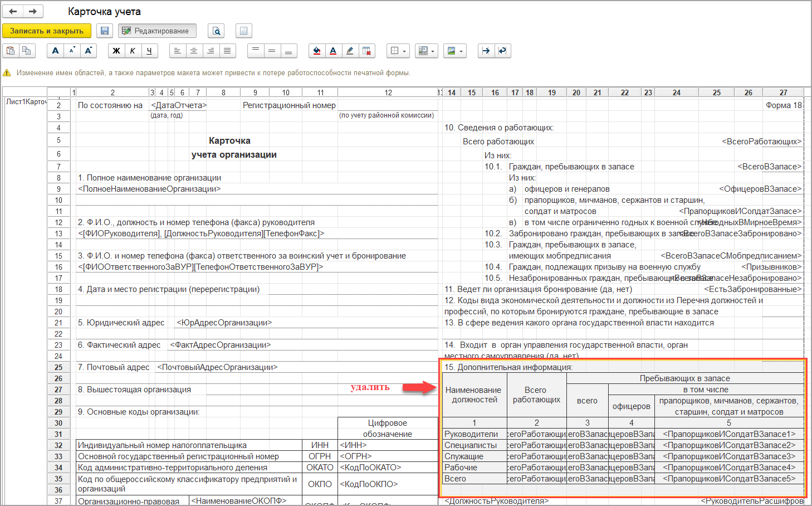
Task: Toggle the Редактирование mode button
Action: tap(156, 31)
